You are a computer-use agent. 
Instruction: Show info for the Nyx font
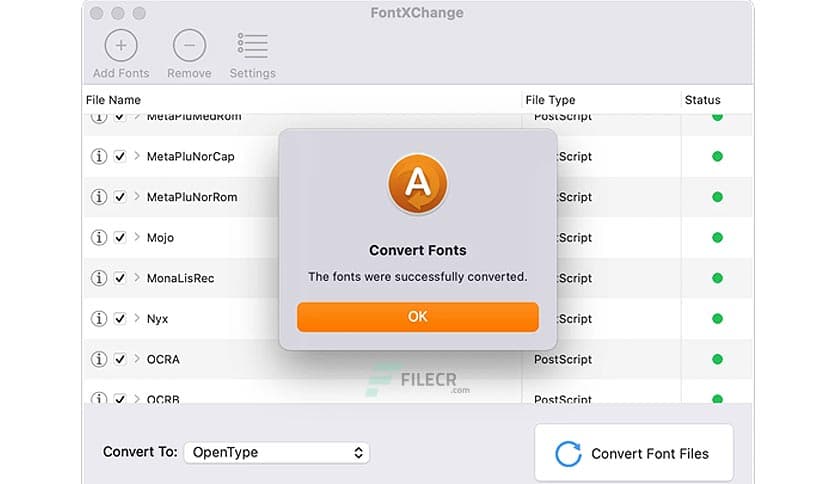coord(99,319)
